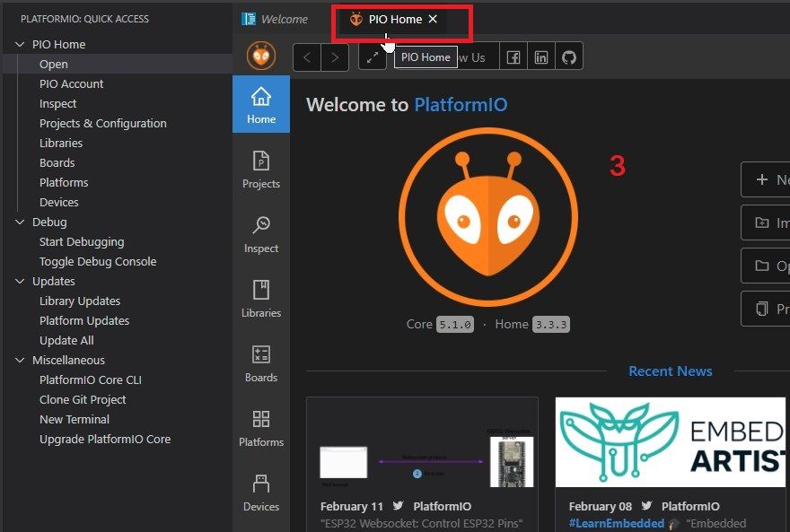Viewport: 790px width, 532px height.
Task: Click the Core 5.1.0 version badge
Action: [455, 325]
